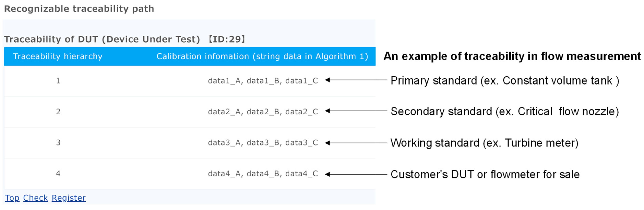The height and width of the screenshot is (210, 644).
Task: Click the Secondary standard annotation text
Action: 504,111
